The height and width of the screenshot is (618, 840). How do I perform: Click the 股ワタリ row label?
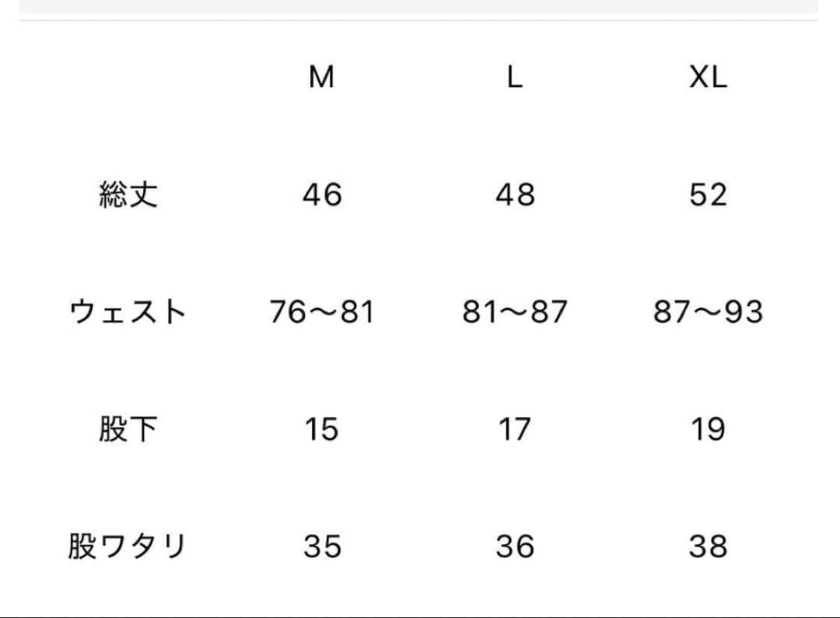pyautogui.click(x=128, y=546)
